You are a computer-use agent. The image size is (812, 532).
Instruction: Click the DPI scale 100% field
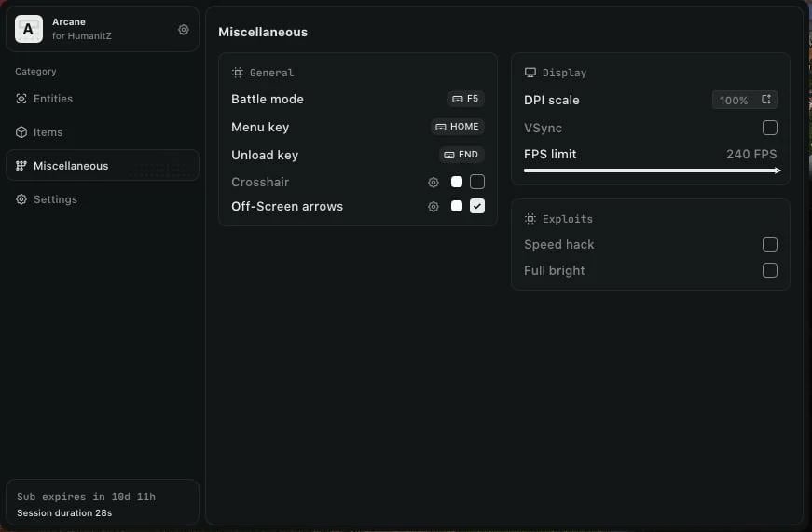click(734, 100)
